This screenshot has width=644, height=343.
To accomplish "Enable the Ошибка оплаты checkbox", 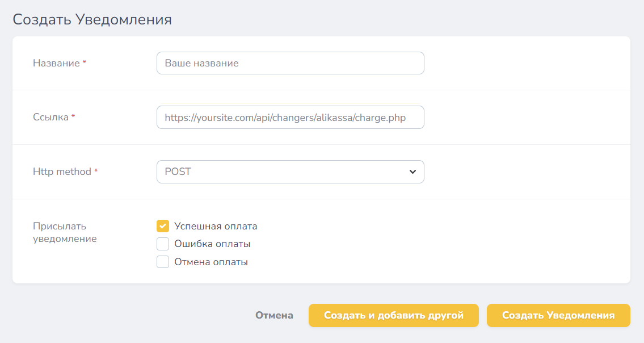I will [x=163, y=244].
